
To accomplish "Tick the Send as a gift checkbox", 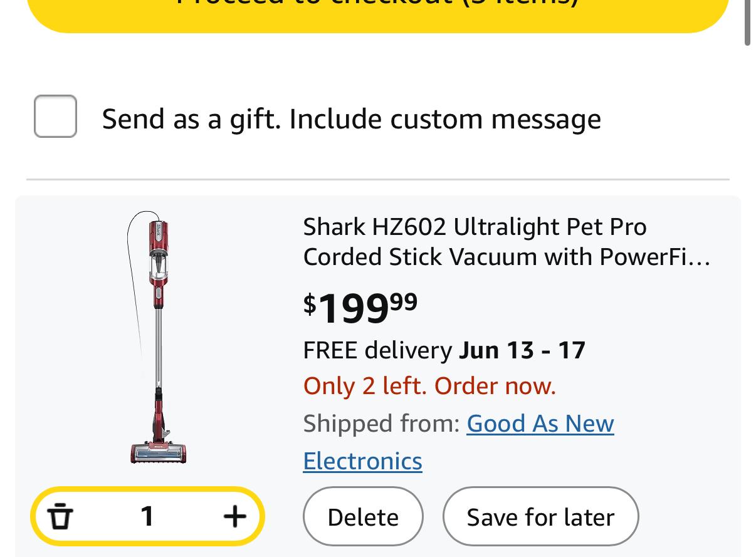I will [55, 117].
